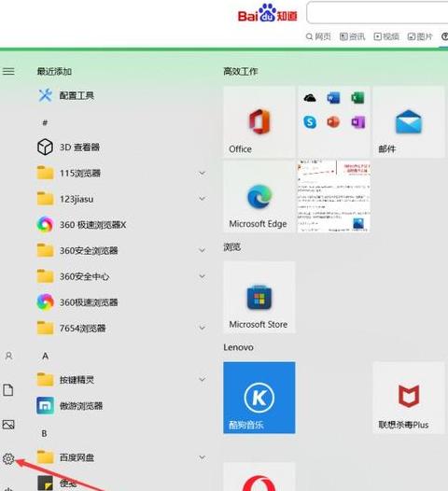Switch to the 网页 search tab

318,36
